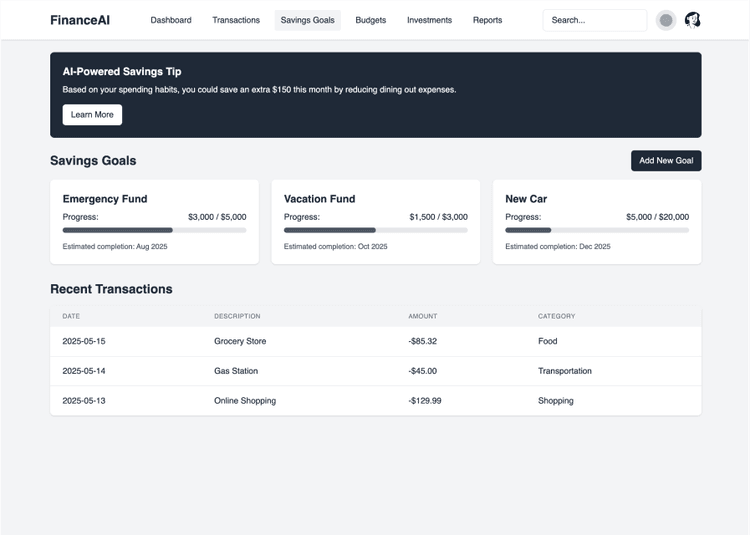Open the user profile avatar
The height and width of the screenshot is (535, 750).
pos(692,20)
